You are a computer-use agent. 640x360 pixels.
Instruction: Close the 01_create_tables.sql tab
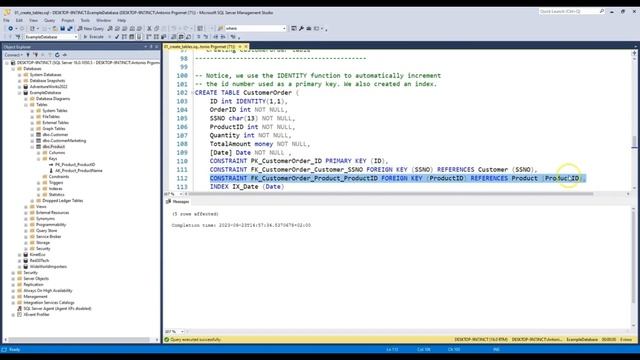(x=246, y=47)
